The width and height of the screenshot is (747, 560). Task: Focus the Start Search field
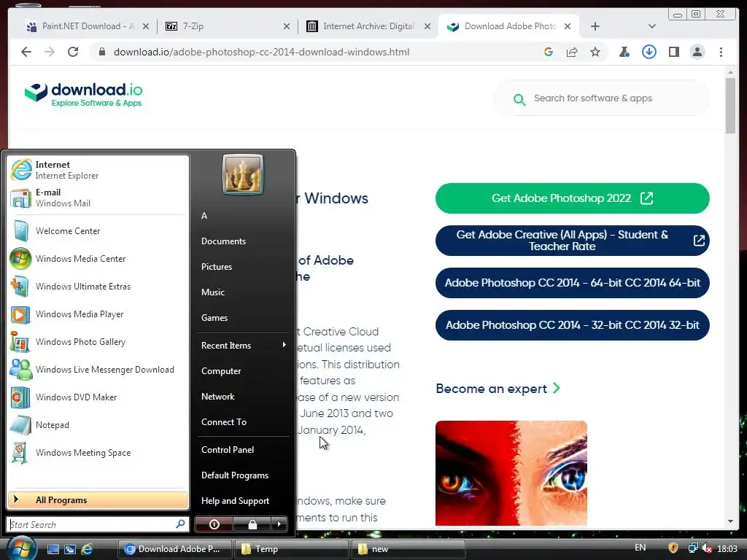pos(98,524)
